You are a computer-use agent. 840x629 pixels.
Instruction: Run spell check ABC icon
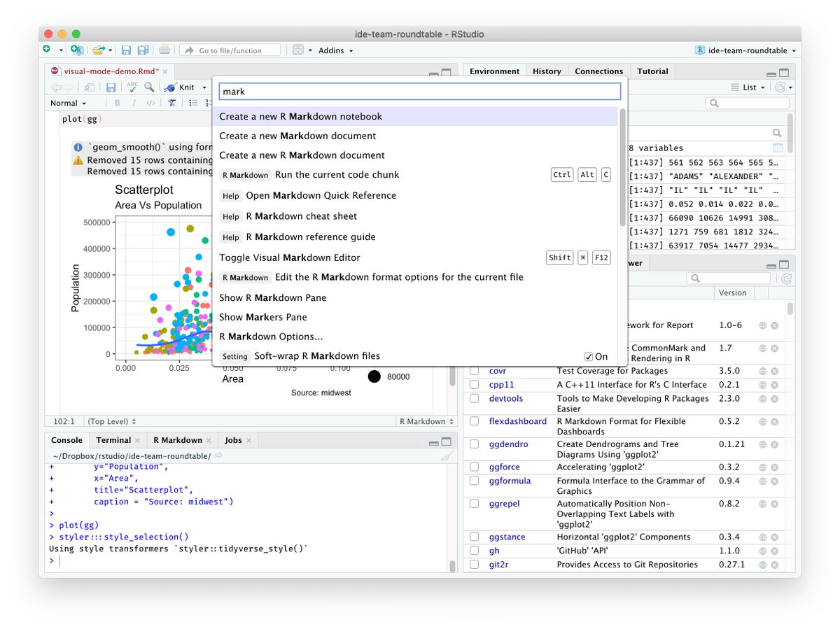pyautogui.click(x=132, y=87)
